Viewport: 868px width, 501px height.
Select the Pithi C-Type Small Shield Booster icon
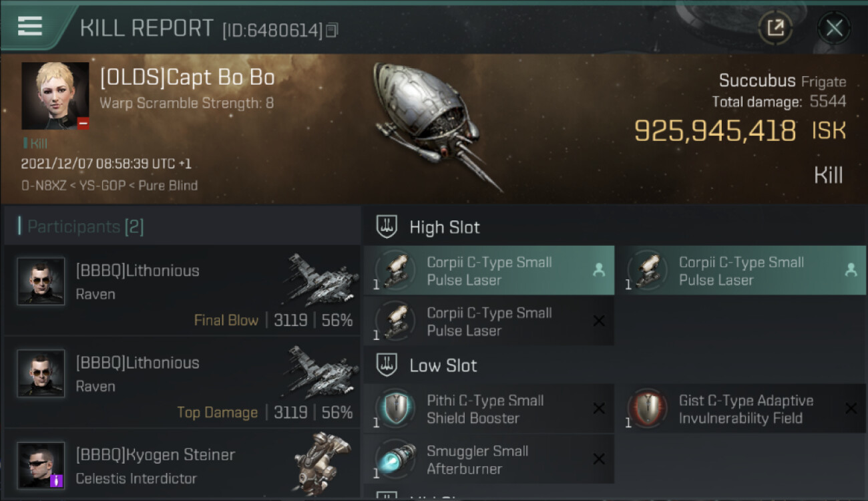coord(395,409)
